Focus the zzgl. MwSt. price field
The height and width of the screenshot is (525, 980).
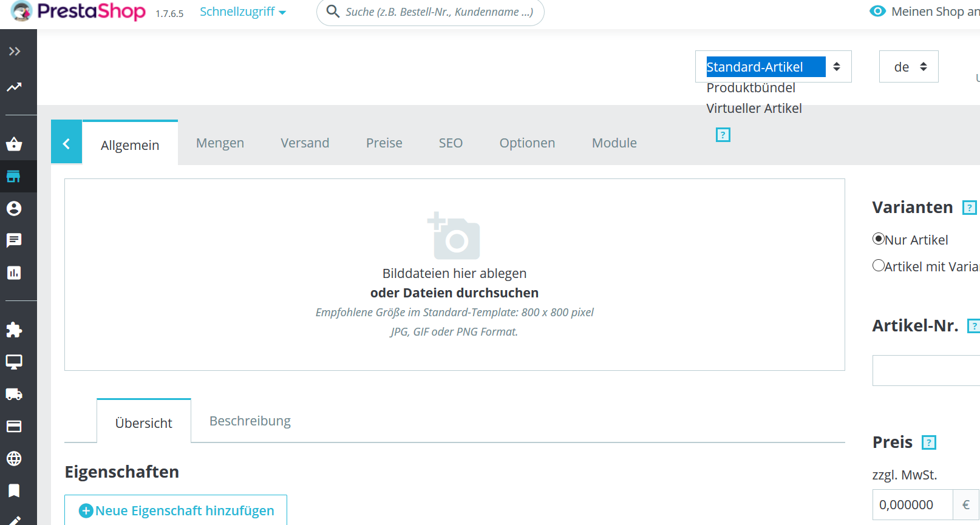(x=913, y=504)
